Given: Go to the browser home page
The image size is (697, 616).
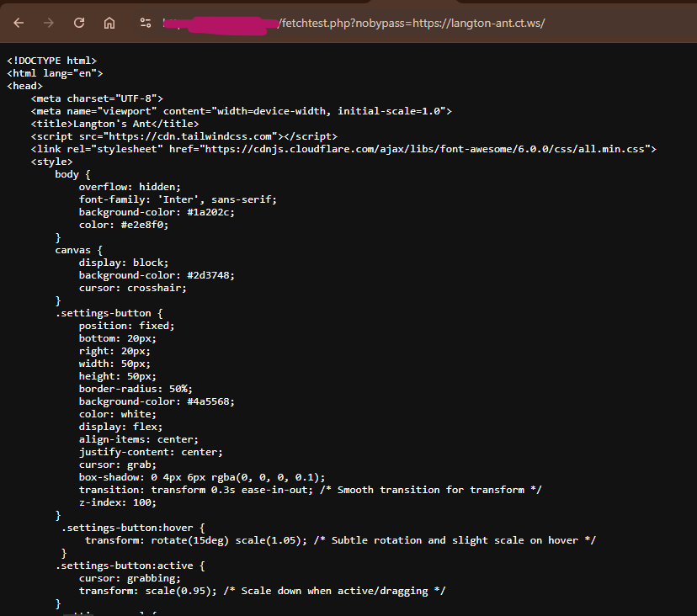Looking at the screenshot, I should [109, 23].
